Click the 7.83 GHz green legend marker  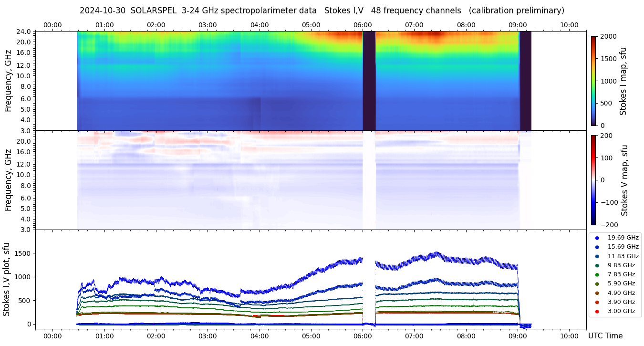(597, 274)
